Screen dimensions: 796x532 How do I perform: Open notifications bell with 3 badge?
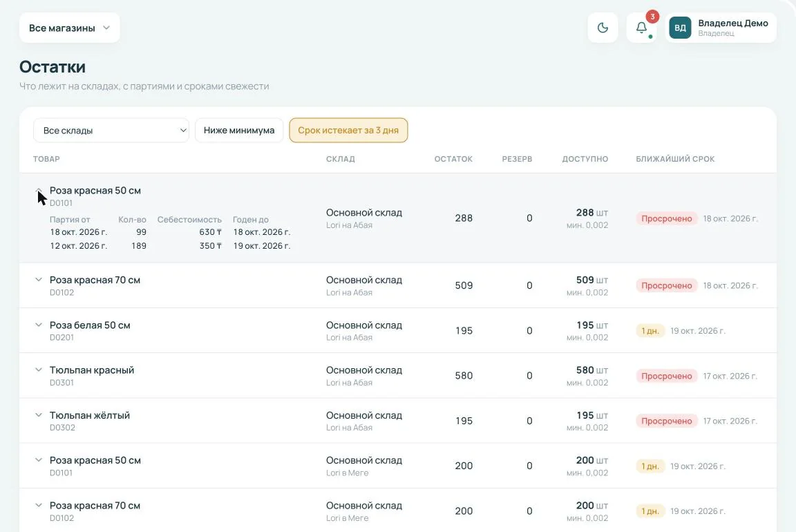642,28
